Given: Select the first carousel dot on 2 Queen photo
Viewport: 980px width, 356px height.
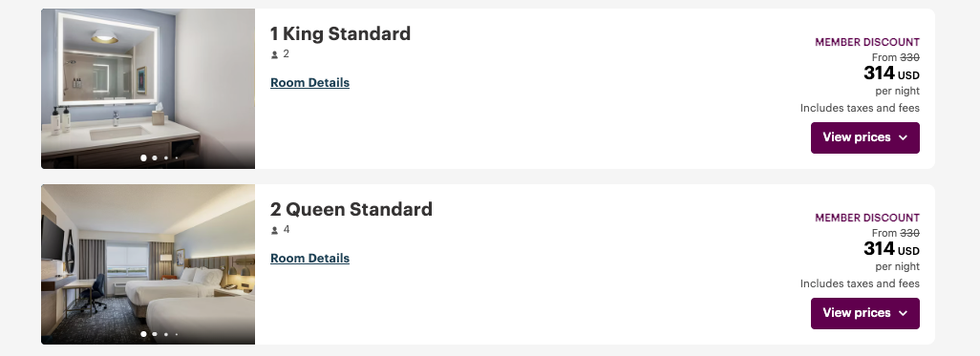Looking at the screenshot, I should coord(143,334).
